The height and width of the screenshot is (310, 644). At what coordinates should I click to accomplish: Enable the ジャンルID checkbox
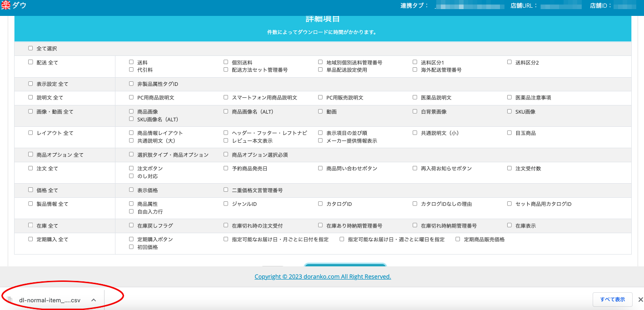tap(225, 204)
